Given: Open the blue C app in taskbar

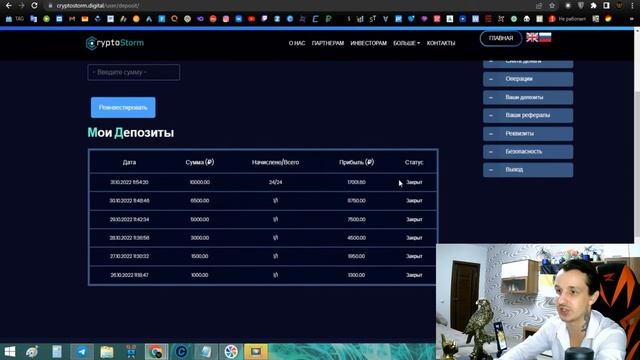Looking at the screenshot, I should click(181, 351).
